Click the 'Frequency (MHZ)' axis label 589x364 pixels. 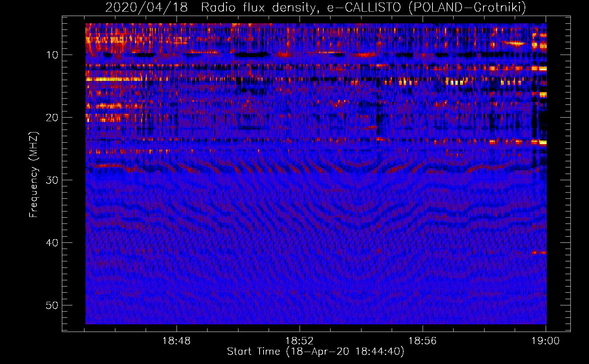point(33,175)
